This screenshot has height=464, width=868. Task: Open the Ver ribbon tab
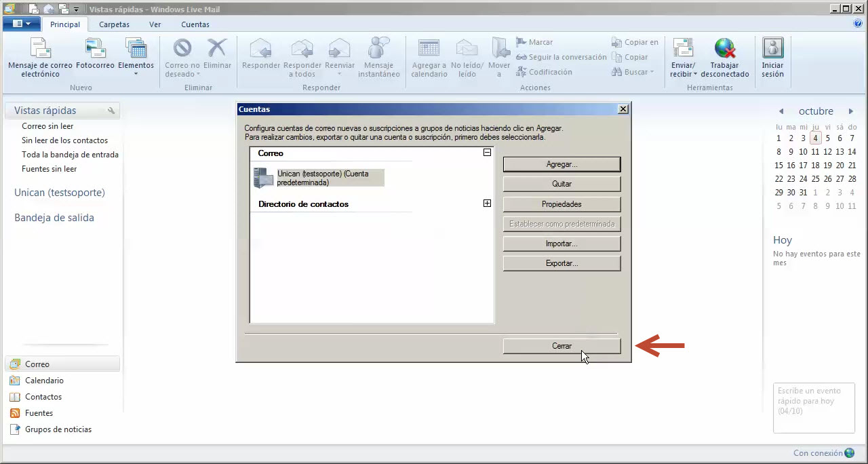155,24
